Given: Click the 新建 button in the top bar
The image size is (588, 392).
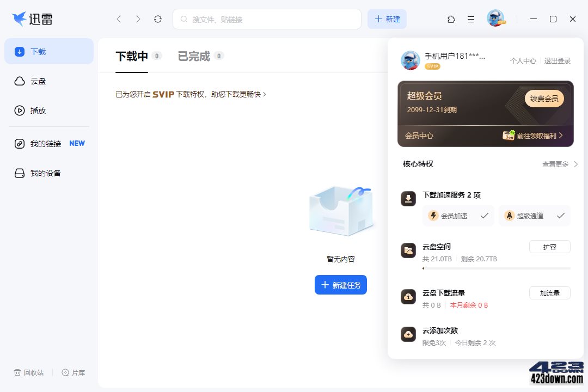Looking at the screenshot, I should 387,19.
